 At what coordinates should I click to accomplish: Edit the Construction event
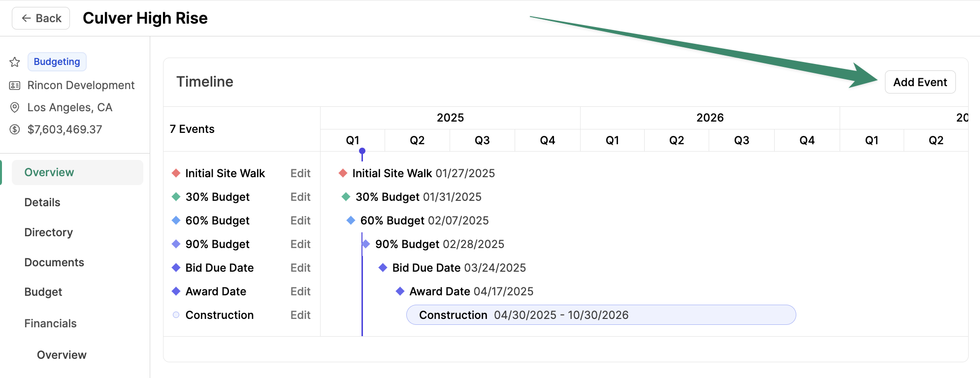click(x=300, y=315)
